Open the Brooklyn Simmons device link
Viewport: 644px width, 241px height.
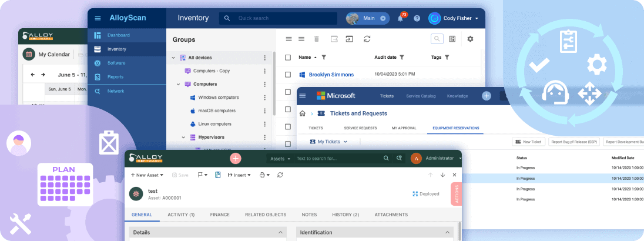coord(332,75)
